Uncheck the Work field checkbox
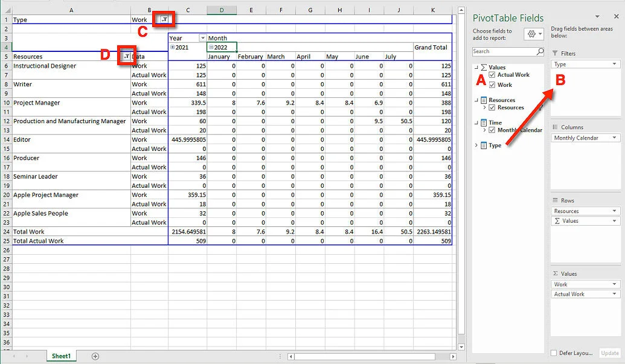 click(x=492, y=85)
